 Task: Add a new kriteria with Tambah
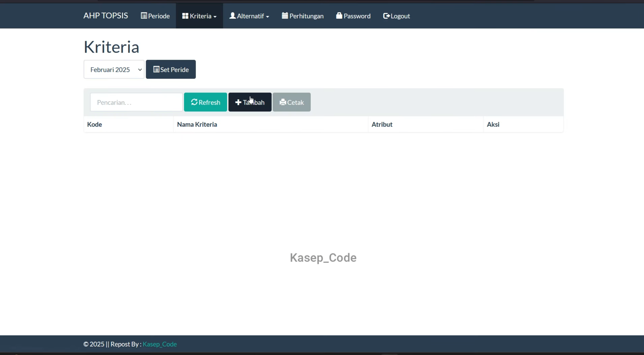tap(250, 102)
